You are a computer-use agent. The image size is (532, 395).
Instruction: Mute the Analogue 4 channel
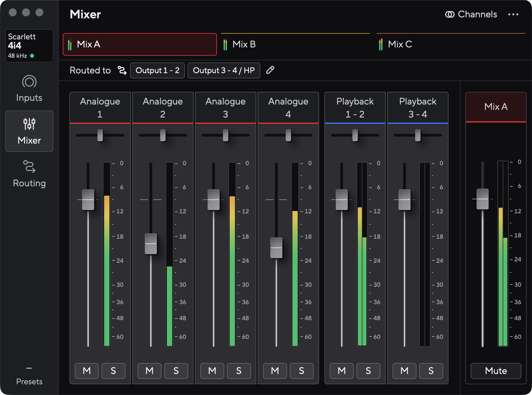[275, 371]
